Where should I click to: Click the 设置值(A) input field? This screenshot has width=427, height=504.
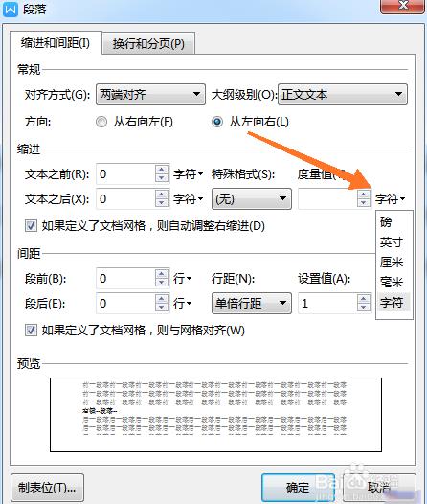(327, 303)
